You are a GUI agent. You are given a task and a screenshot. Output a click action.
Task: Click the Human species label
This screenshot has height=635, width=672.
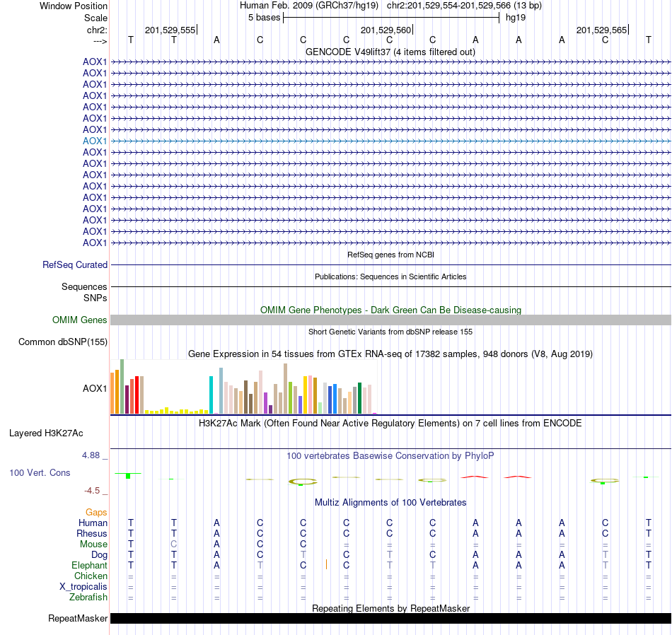93,523
